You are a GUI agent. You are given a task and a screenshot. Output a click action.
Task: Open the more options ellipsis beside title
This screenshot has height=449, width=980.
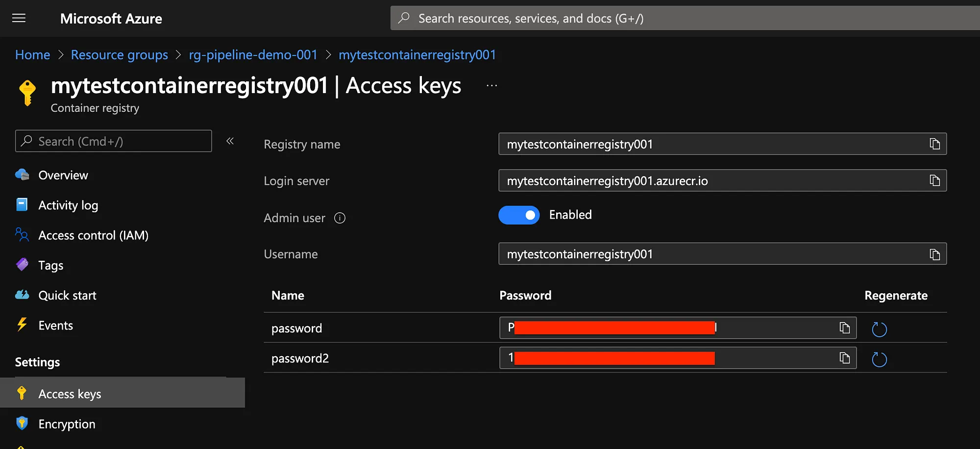point(491,85)
